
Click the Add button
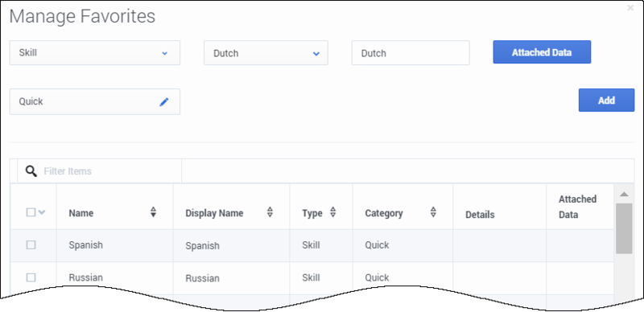[x=606, y=101]
